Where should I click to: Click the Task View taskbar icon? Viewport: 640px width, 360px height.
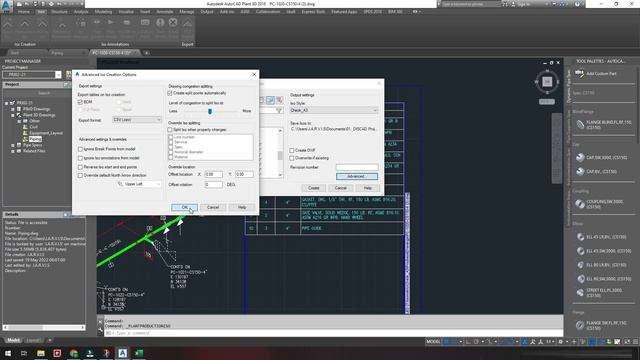click(24, 353)
